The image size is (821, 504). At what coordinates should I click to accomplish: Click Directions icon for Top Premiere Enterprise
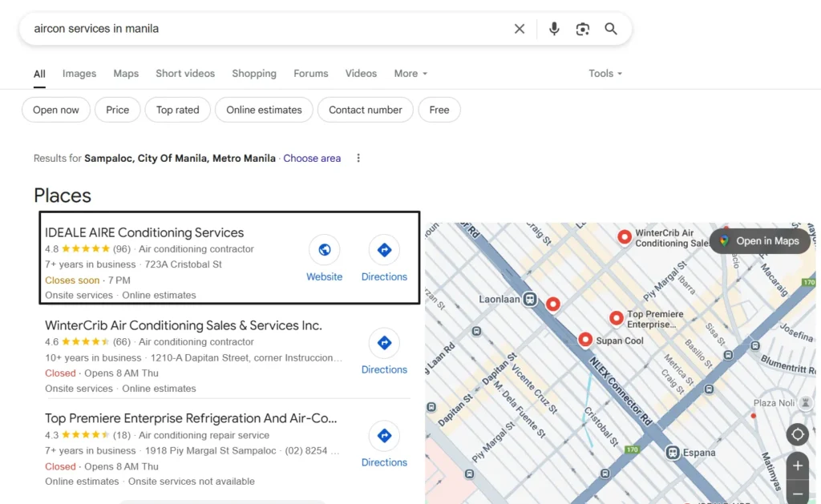point(384,435)
